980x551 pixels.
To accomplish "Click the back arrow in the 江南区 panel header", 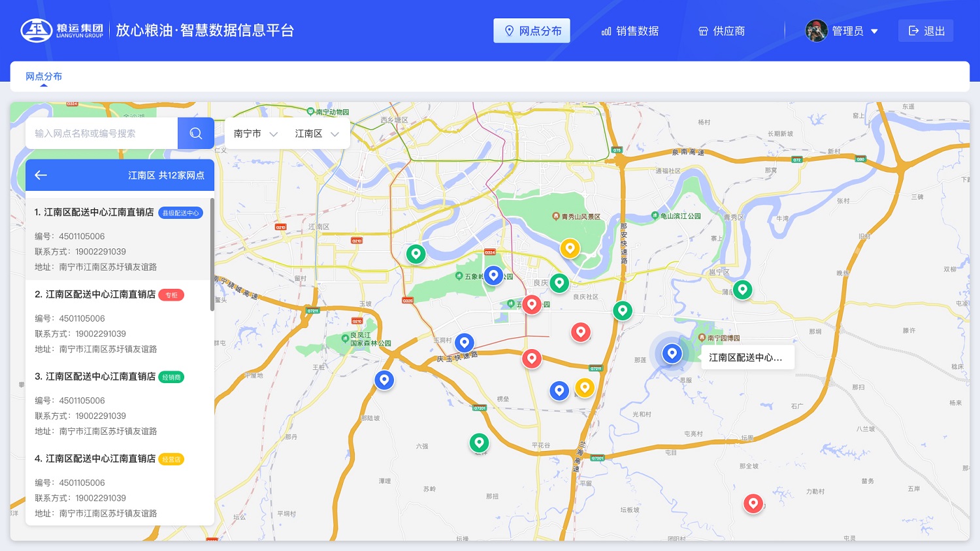I will click(41, 175).
